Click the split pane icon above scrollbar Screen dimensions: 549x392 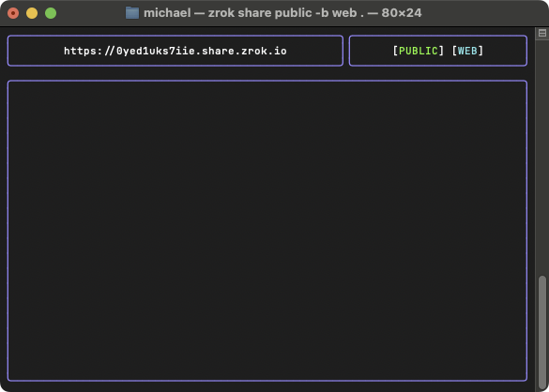click(542, 33)
